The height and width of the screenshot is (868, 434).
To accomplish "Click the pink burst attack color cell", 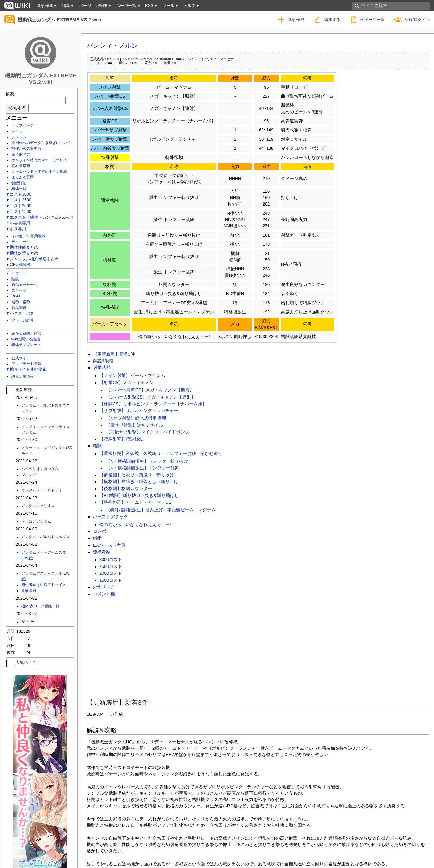I will click(x=110, y=337).
